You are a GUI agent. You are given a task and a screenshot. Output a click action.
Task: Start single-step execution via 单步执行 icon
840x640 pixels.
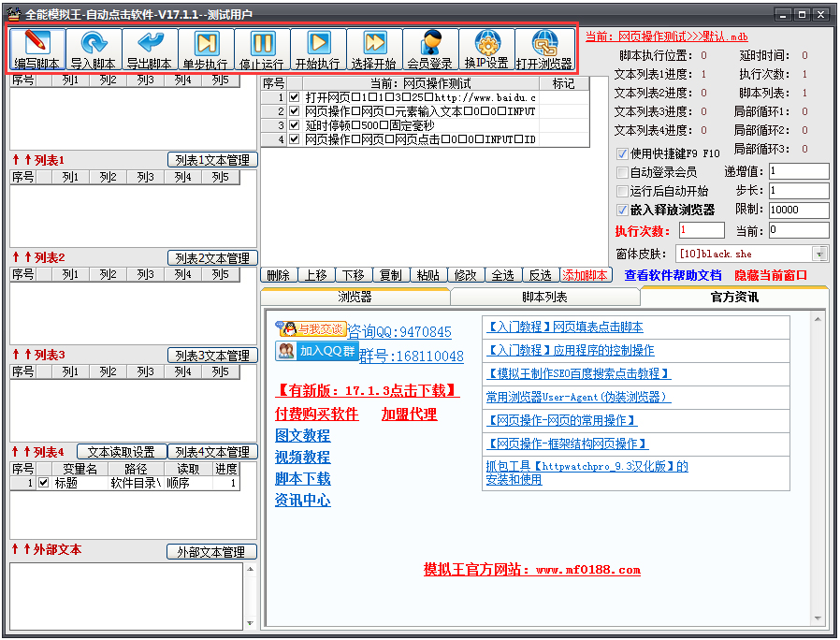click(206, 45)
